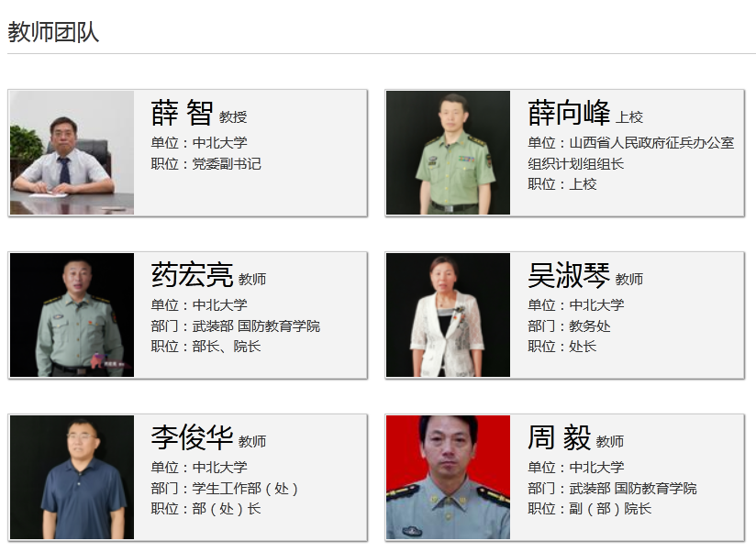Viewport: 756px width, 552px height.
Task: Select 薛智's 党委副书记 position text
Action: pos(227,164)
